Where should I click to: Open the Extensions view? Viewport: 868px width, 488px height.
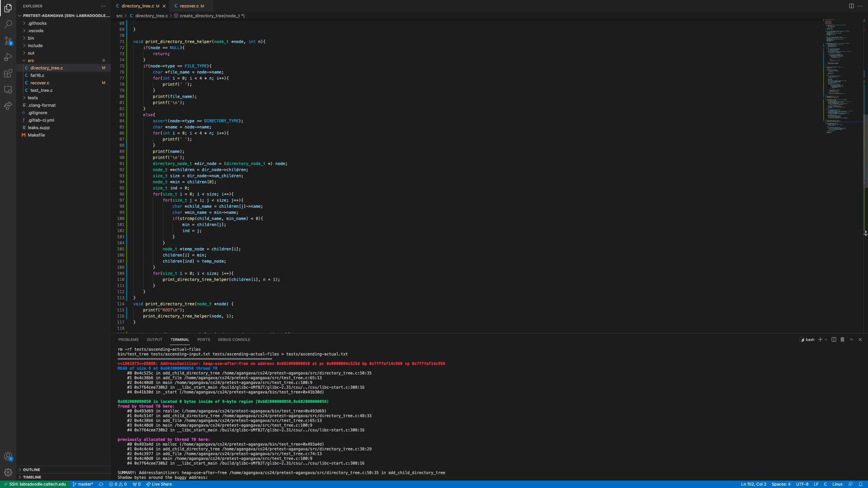[8, 73]
